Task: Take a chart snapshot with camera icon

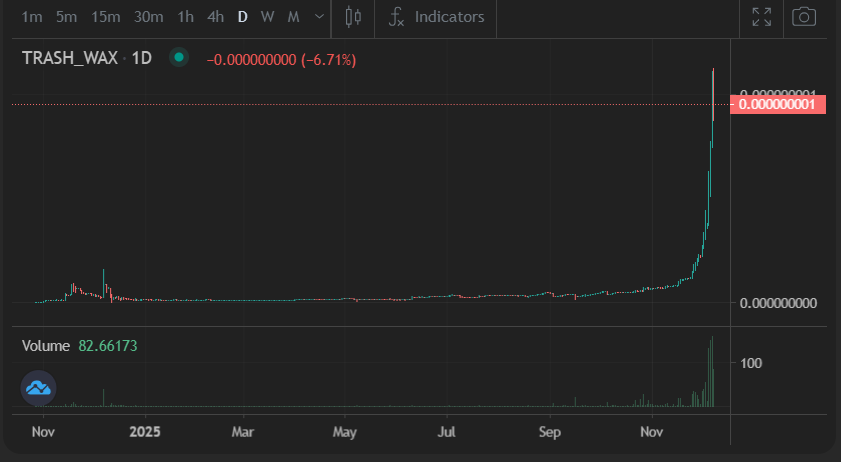Action: click(804, 17)
